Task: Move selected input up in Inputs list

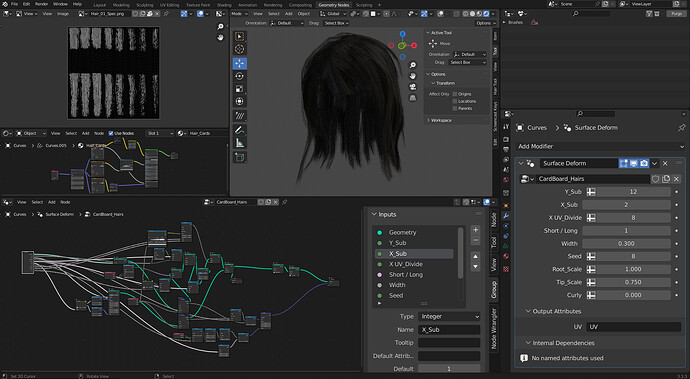Action: 475,256
